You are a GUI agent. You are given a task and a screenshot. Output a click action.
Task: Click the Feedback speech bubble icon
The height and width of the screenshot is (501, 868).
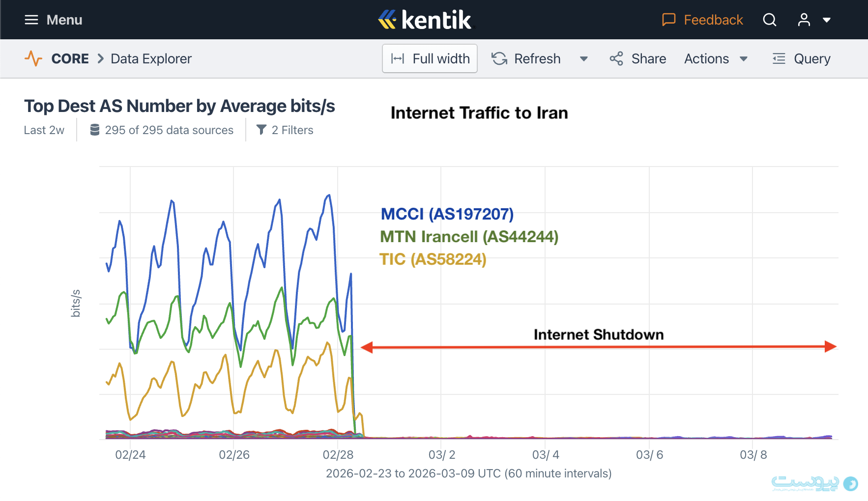668,20
